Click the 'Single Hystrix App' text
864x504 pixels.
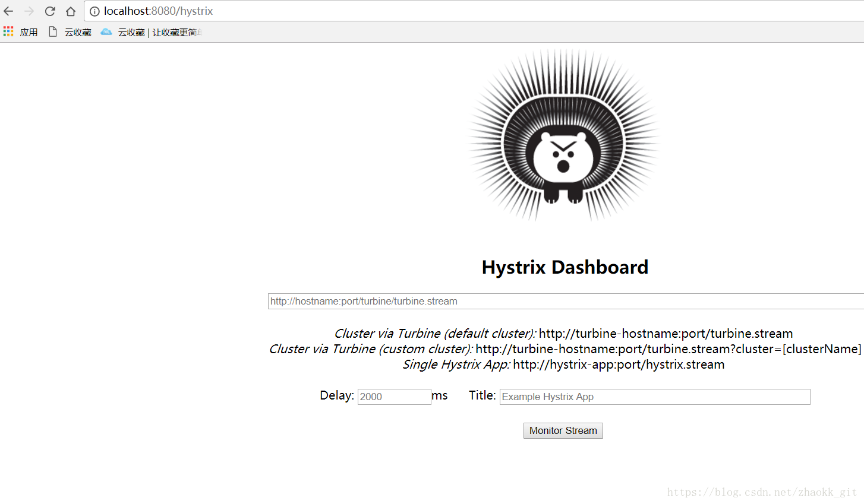[x=456, y=364]
